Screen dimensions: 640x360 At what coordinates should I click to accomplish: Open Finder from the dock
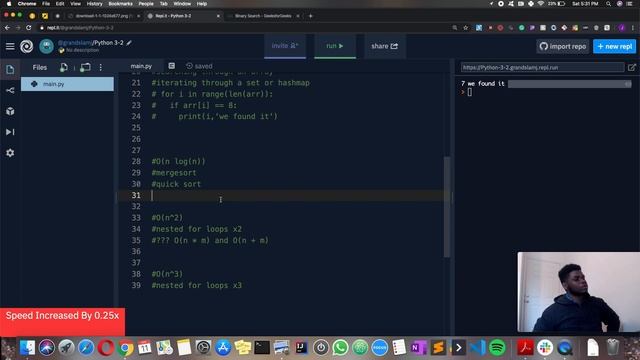27,348
